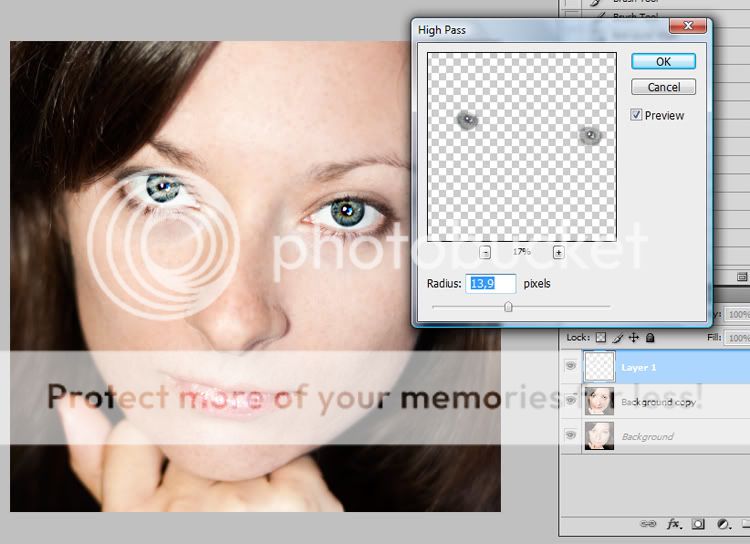Image resolution: width=750 pixels, height=544 pixels.
Task: Lock transparent pixels in Layers panel
Action: pos(601,338)
